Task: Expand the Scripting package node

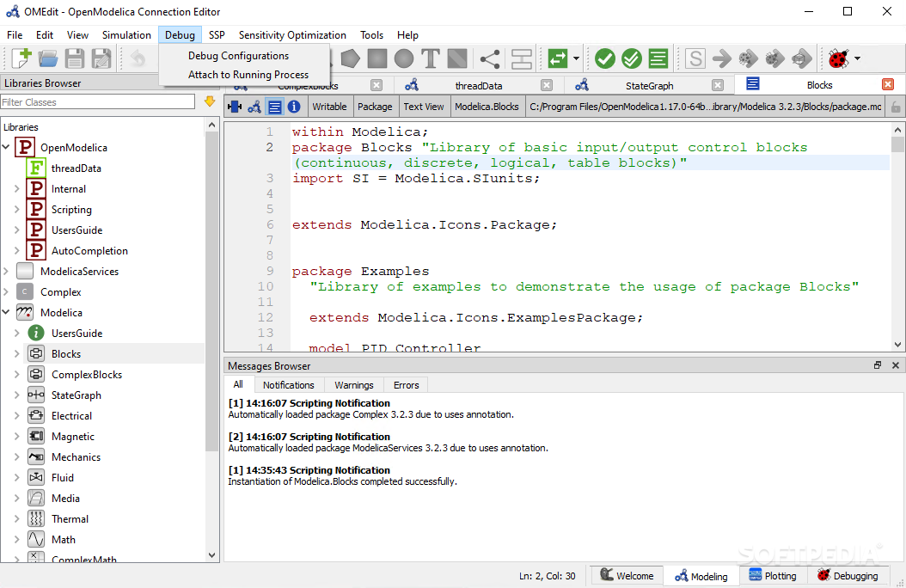Action: pyautogui.click(x=16, y=209)
